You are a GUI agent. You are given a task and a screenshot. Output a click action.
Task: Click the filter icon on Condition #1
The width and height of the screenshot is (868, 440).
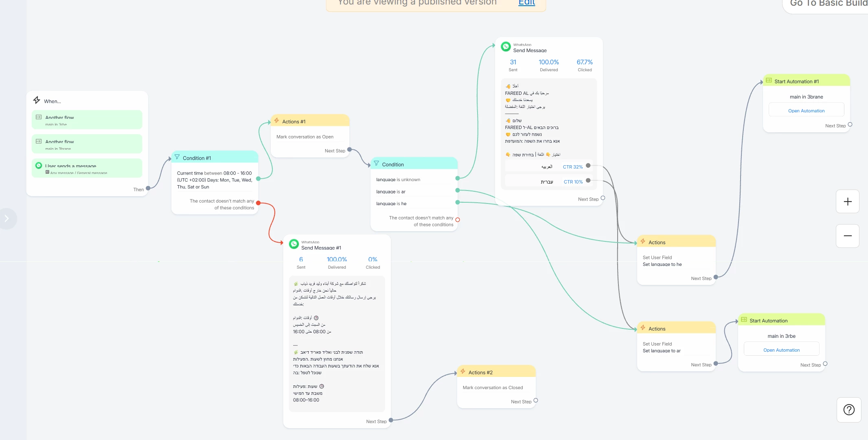point(177,157)
